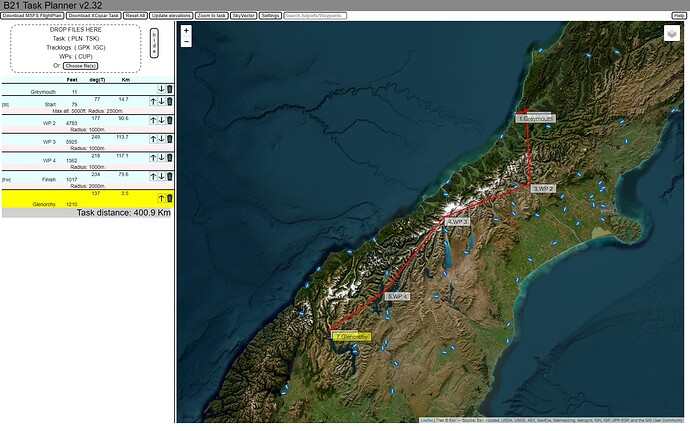Viewport: 690px width, 431px height.
Task: Click the Choose file(s) button
Action: coord(81,66)
